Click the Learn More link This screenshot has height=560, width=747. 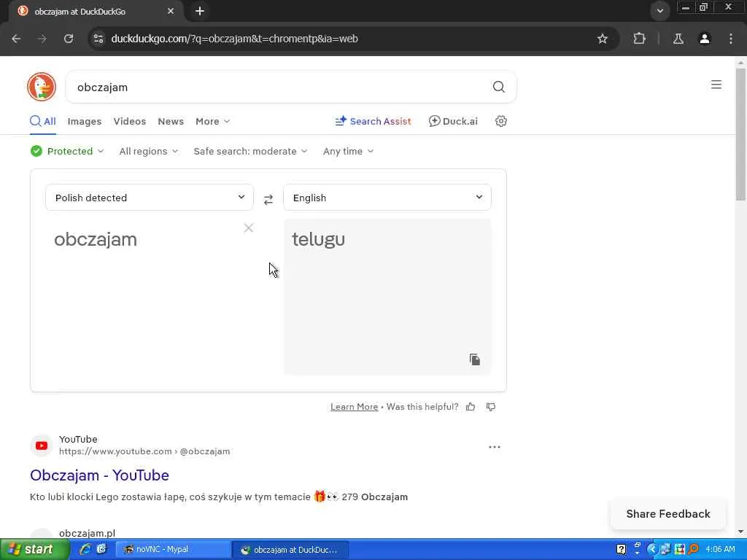pos(354,407)
